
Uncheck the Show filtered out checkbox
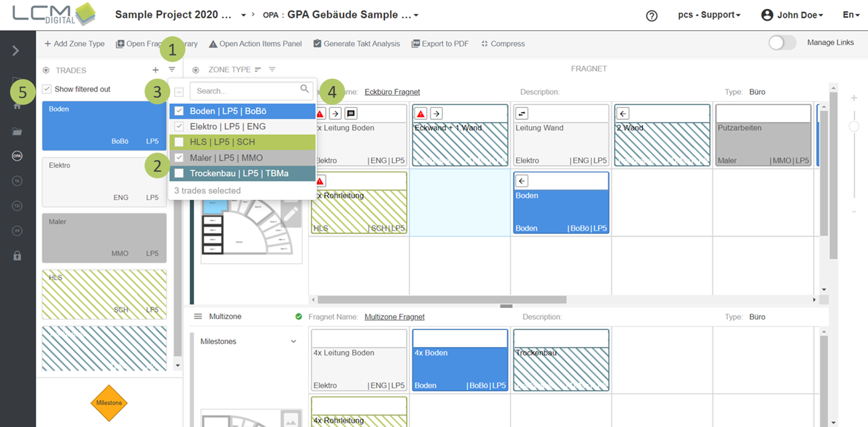pyautogui.click(x=47, y=89)
